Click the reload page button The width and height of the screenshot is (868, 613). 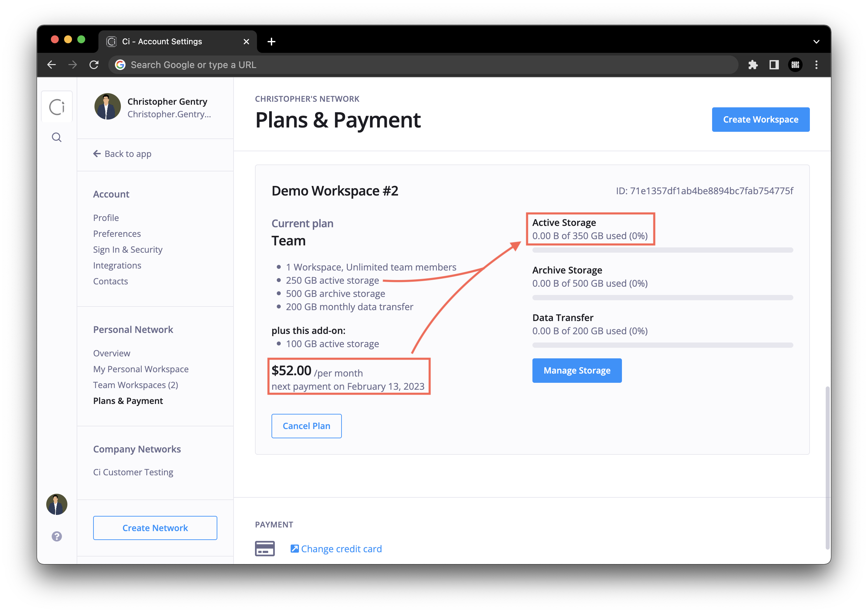[94, 65]
